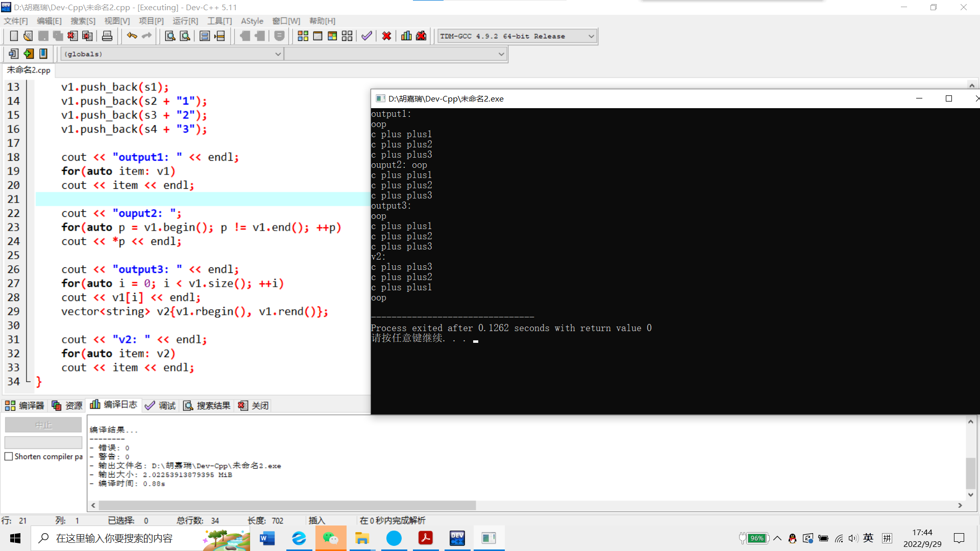Screen dimensions: 980x551
Task: Click the Print toolbar icon
Action: coord(107,36)
